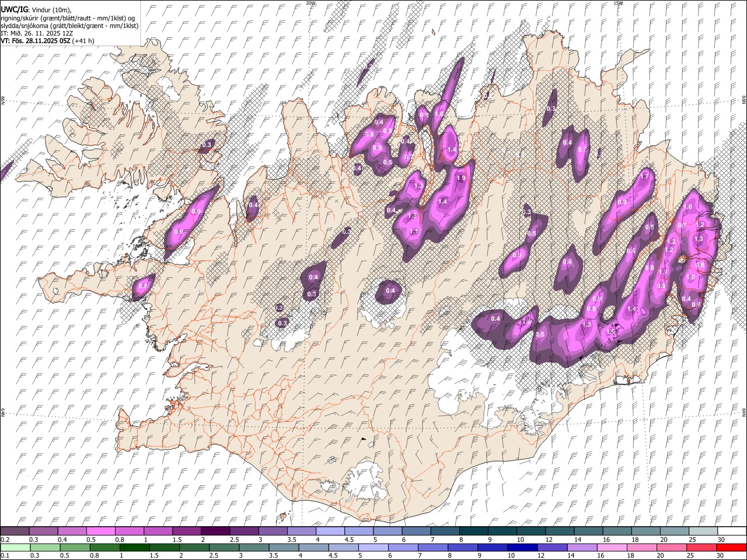The width and height of the screenshot is (747, 560).
Task: Pick the pale grey snow swatch between 25 and 30
Action: point(703,531)
